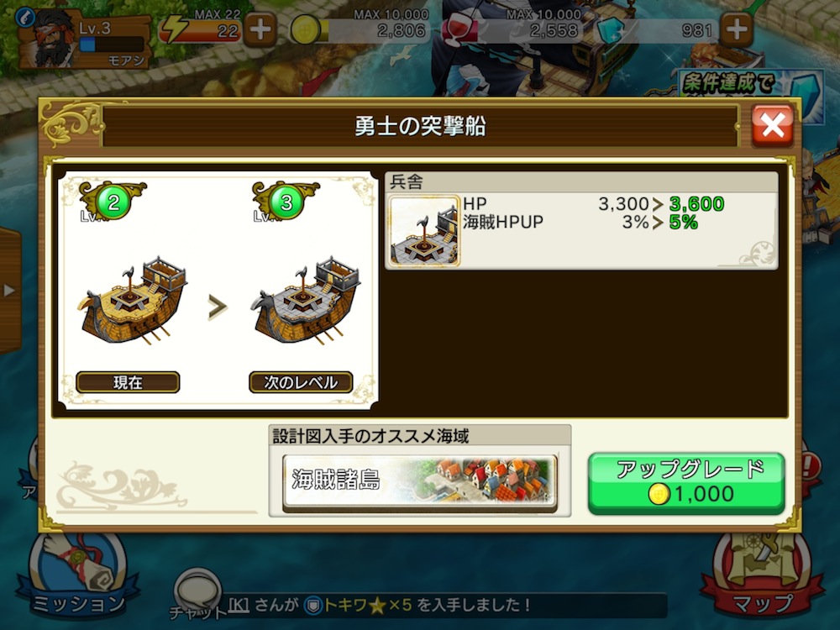Select the 次のレベル next level label
Viewport: 840px width, 630px height.
click(301, 382)
